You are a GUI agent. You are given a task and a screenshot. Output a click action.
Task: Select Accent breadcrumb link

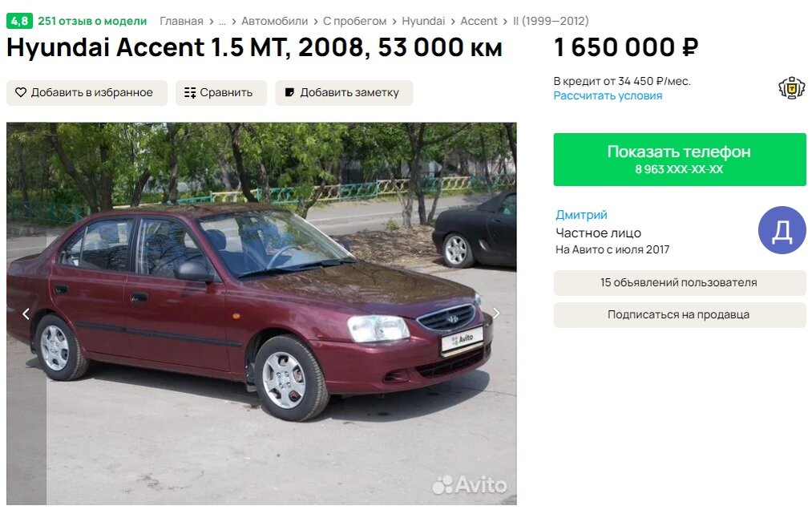[479, 21]
